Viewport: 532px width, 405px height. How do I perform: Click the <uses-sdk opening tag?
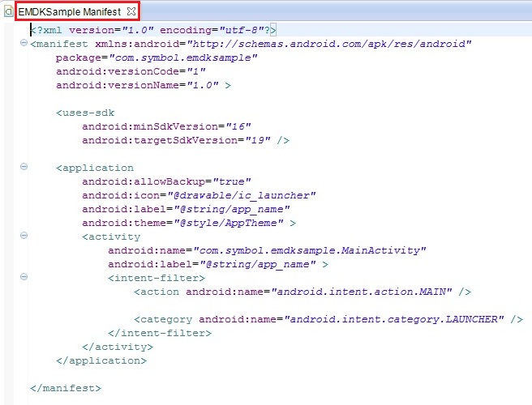point(85,113)
